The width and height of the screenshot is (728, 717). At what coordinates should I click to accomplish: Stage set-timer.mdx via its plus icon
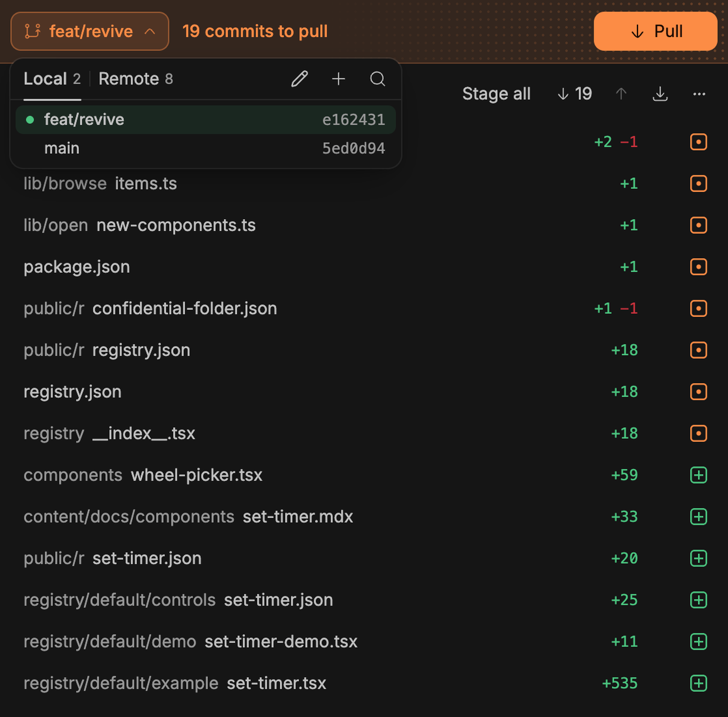pos(699,517)
